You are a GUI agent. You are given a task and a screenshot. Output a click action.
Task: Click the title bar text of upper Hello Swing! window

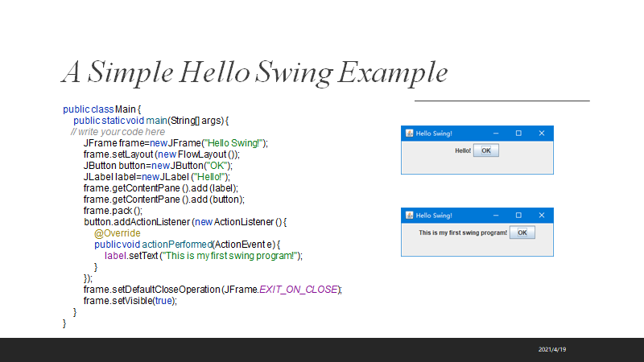click(x=434, y=134)
